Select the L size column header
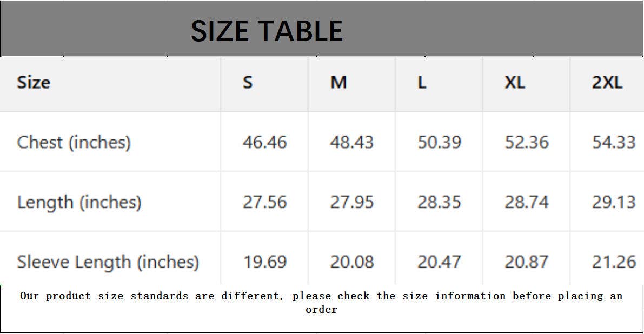 [422, 83]
